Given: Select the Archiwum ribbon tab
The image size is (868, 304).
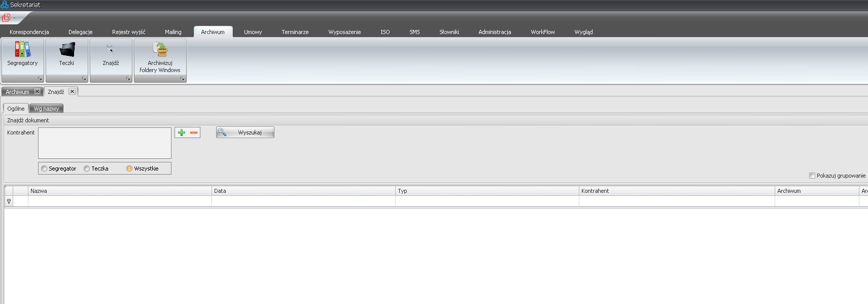Looking at the screenshot, I should [x=213, y=32].
